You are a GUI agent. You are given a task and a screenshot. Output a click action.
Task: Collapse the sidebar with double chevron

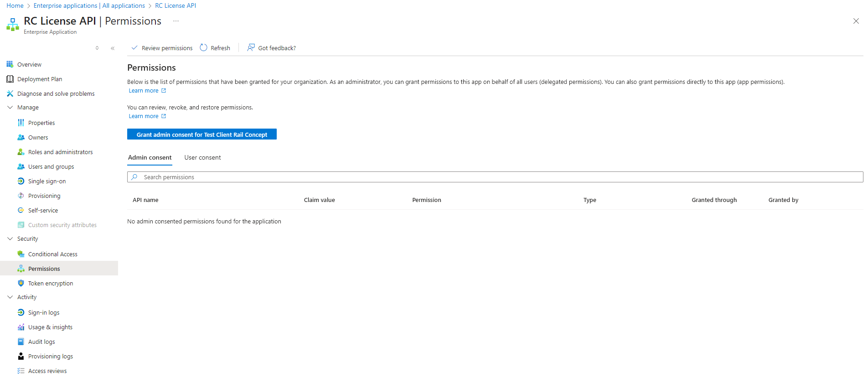pyautogui.click(x=113, y=48)
